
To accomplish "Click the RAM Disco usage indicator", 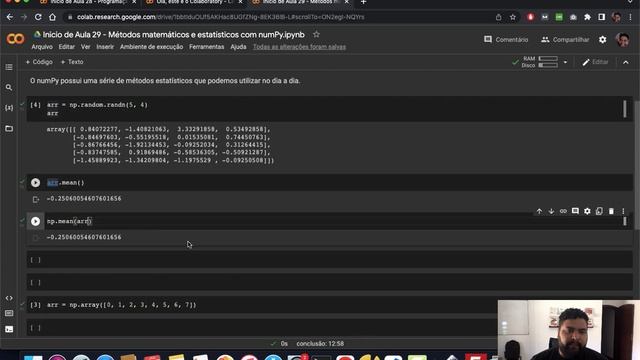I will 540,62.
